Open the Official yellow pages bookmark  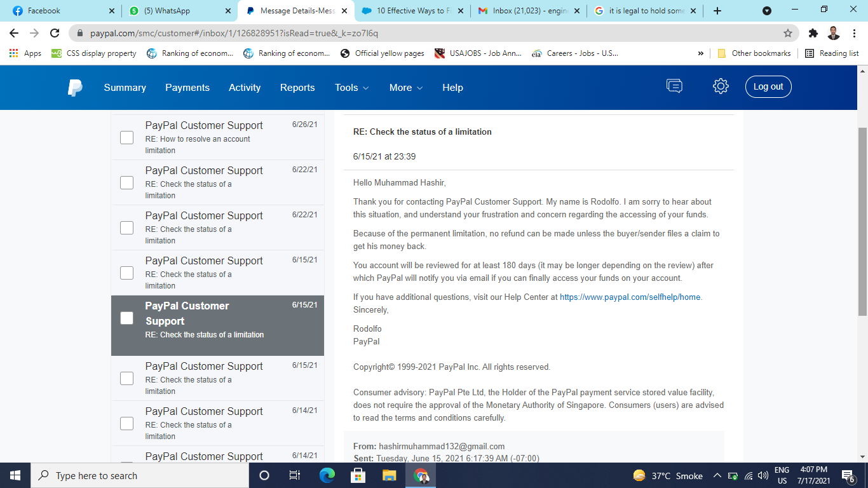pyautogui.click(x=383, y=53)
